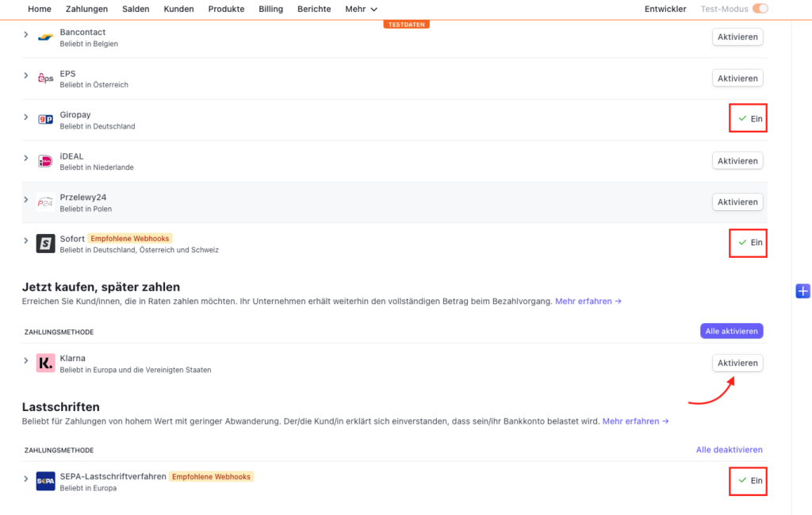
Task: Open the Entwickler section
Action: [x=665, y=9]
